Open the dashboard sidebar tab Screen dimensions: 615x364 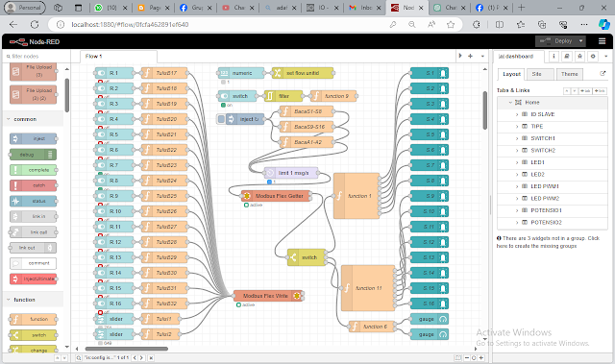click(519, 57)
